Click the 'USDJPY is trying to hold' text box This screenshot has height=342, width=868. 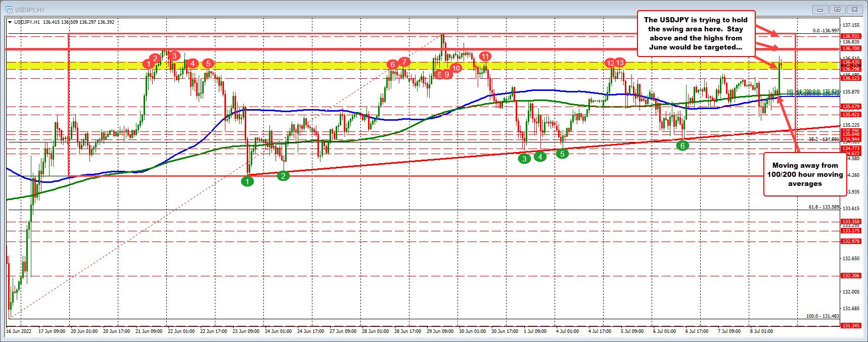(x=695, y=33)
